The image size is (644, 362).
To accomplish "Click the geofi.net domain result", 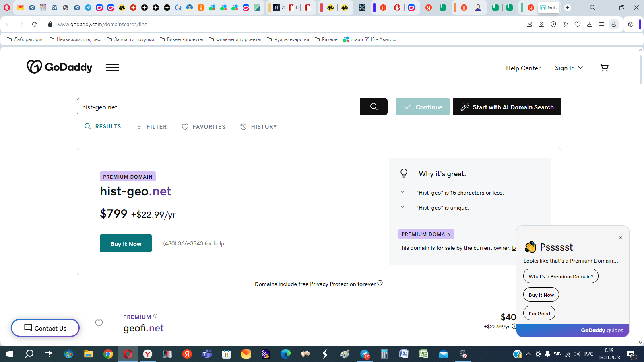I will coord(143,328).
